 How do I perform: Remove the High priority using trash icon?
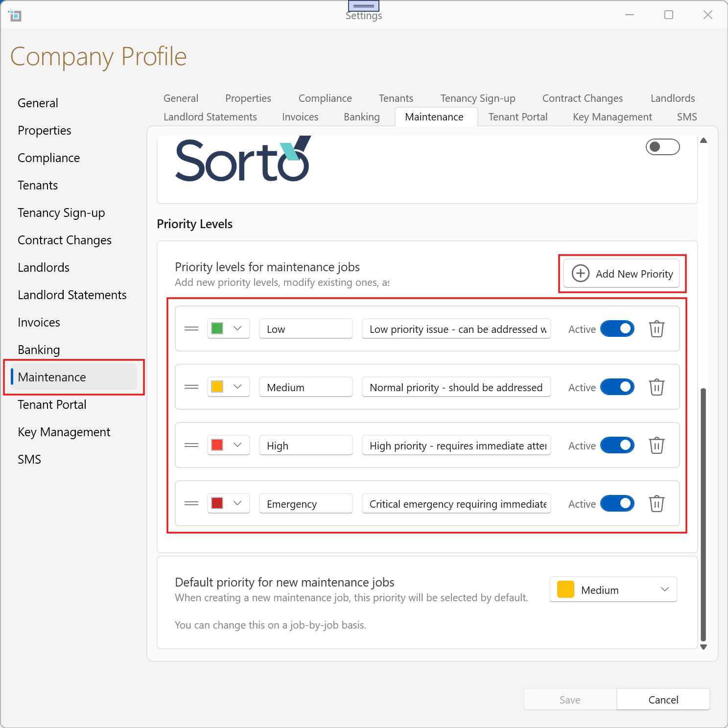click(657, 446)
